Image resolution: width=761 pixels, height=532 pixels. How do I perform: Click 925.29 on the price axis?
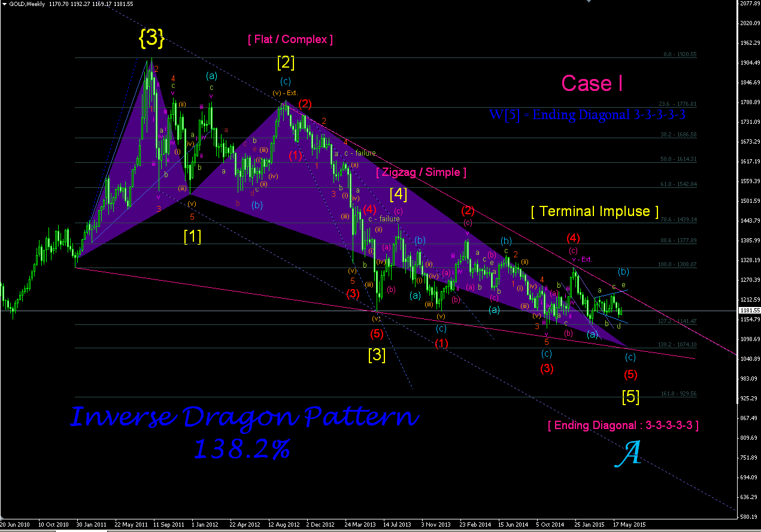coord(750,398)
